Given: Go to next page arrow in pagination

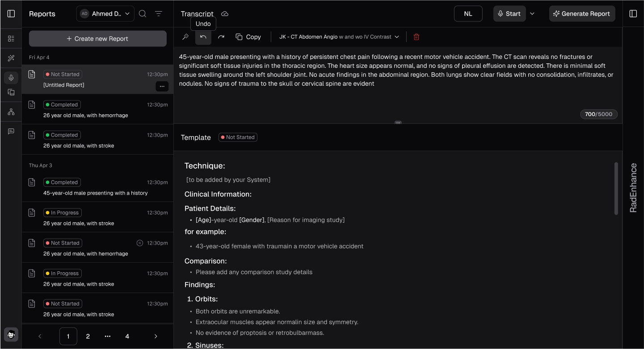Looking at the screenshot, I should [156, 337].
